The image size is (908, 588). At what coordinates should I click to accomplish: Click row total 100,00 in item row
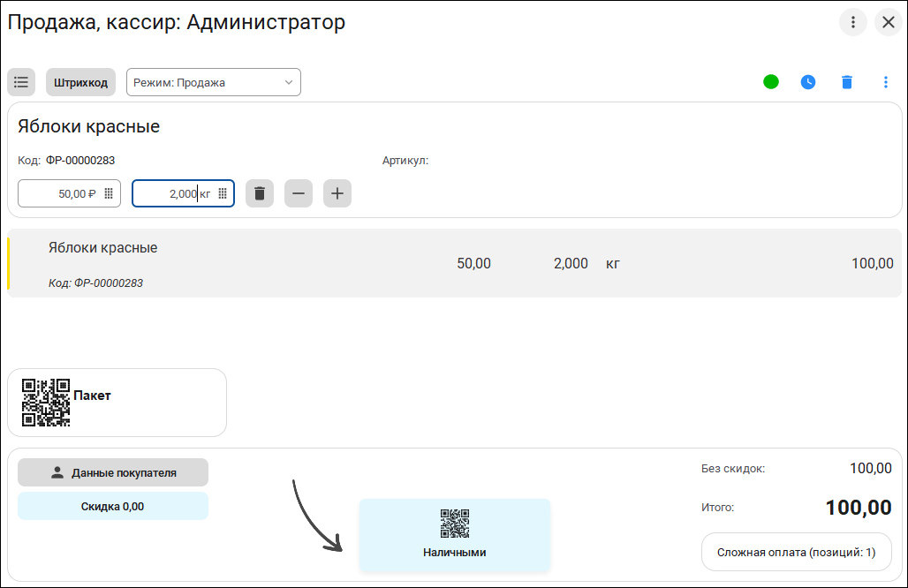tap(872, 263)
